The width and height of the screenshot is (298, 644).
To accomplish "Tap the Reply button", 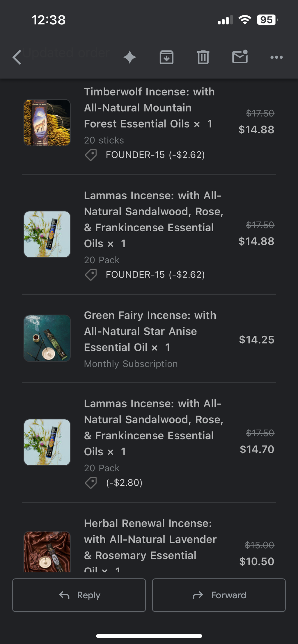I will 79,595.
